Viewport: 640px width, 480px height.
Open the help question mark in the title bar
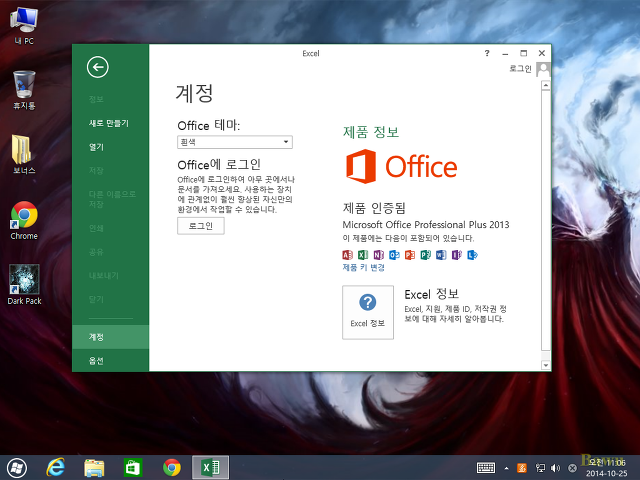pos(487,53)
